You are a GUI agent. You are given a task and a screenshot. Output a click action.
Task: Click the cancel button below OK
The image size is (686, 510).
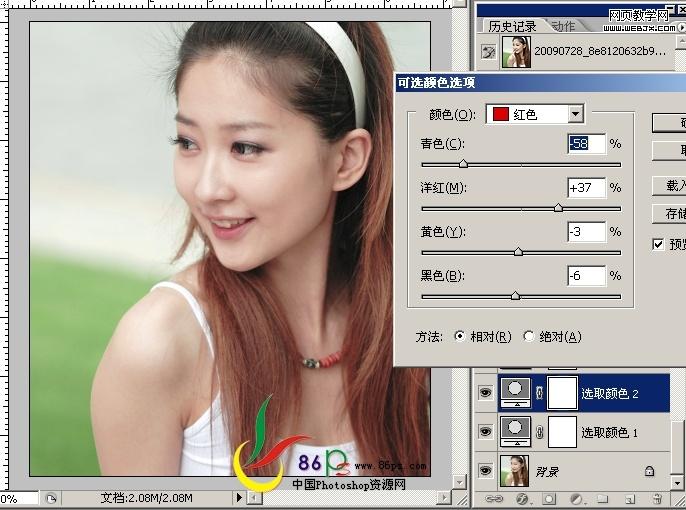pos(669,151)
